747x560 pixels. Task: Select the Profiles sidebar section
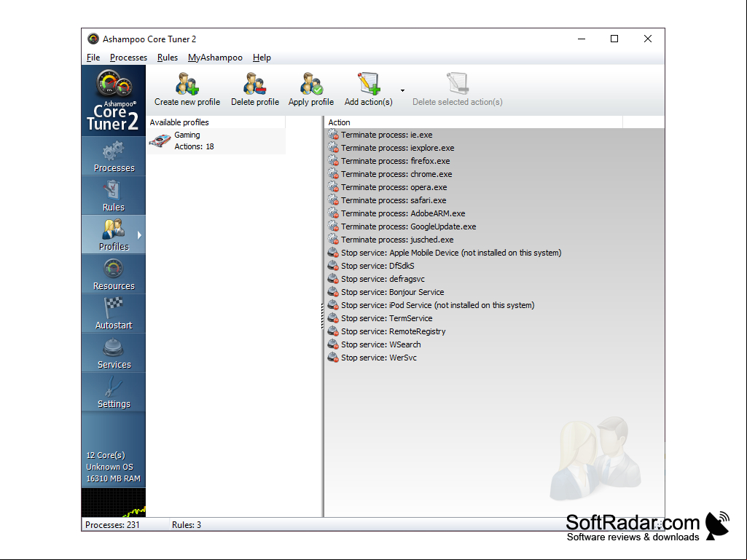click(114, 234)
